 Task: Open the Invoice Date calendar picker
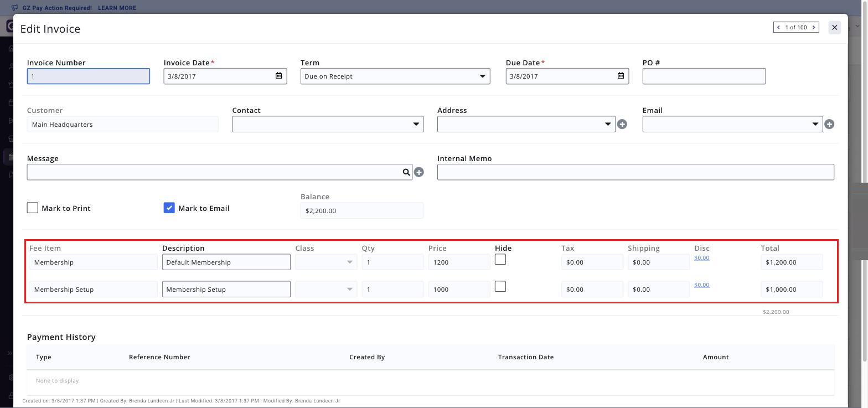coord(279,76)
